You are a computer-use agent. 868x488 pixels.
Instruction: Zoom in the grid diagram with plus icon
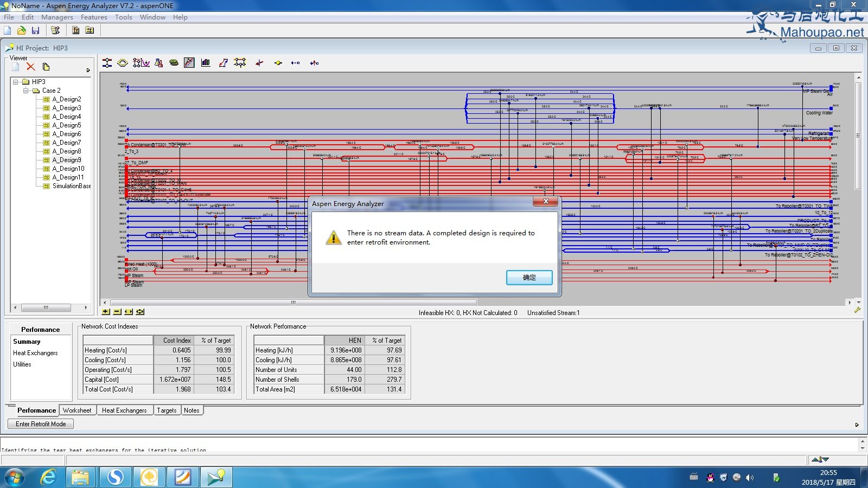point(106,312)
